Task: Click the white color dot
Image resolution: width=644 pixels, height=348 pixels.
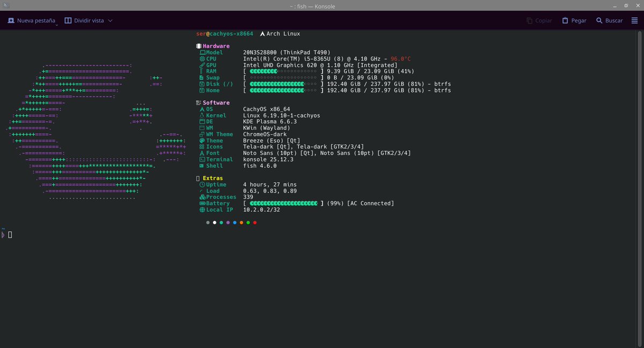Action: click(x=215, y=222)
